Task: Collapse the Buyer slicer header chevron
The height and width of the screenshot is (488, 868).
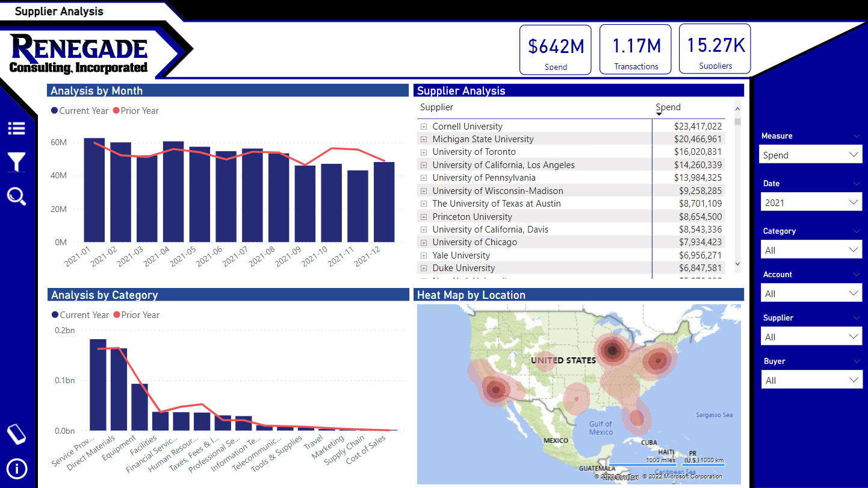Action: point(857,361)
